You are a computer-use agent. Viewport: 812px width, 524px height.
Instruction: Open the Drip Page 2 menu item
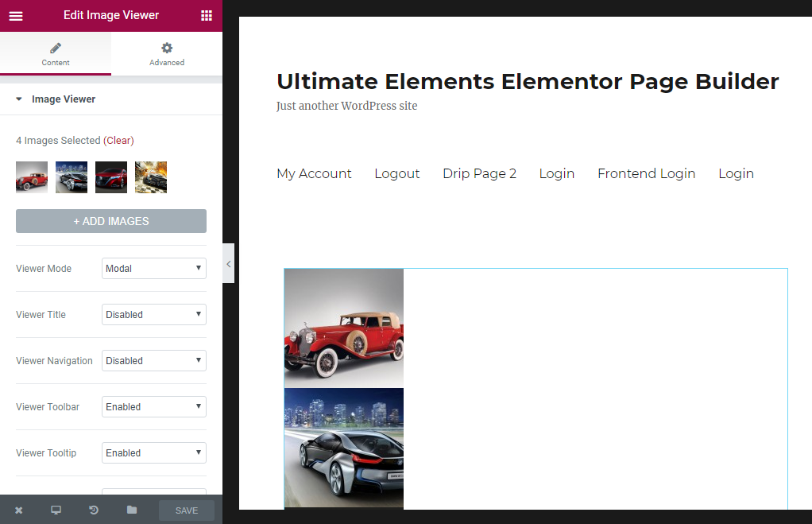click(x=480, y=173)
